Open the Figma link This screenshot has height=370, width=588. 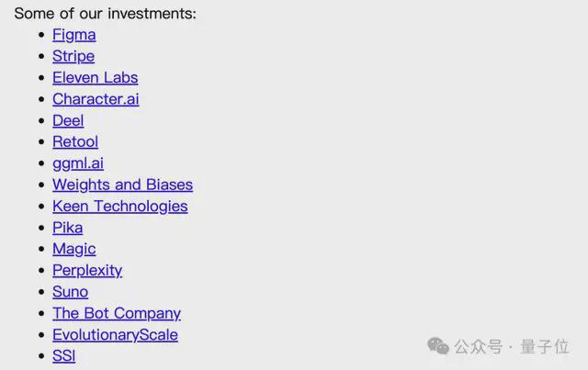pyautogui.click(x=73, y=35)
